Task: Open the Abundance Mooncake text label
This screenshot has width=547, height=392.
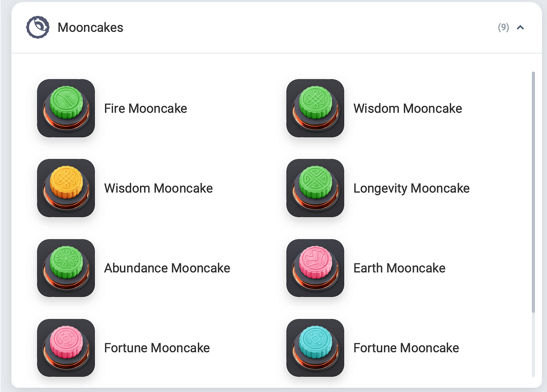Action: point(167,268)
